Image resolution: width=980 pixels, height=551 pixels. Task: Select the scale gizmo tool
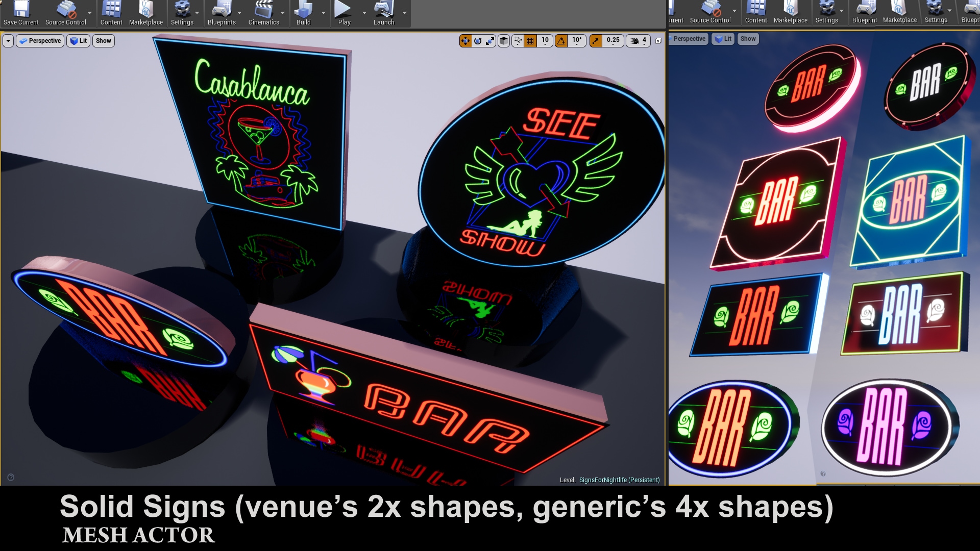[490, 41]
